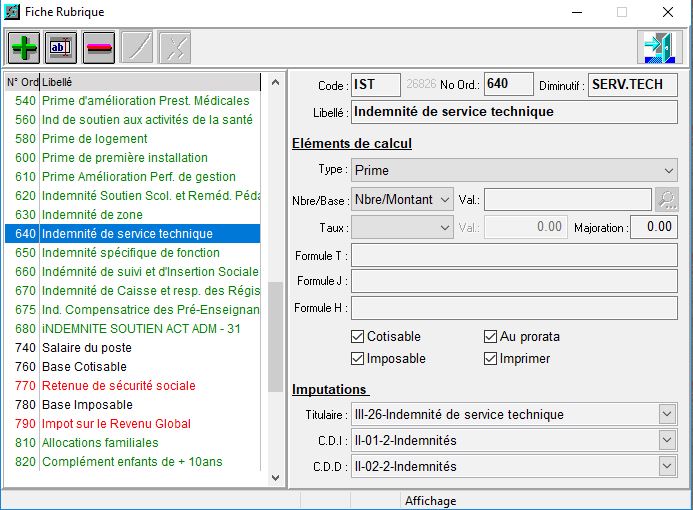Select row 740 Salaire du poste
Screen dimensions: 693x510
(133, 348)
